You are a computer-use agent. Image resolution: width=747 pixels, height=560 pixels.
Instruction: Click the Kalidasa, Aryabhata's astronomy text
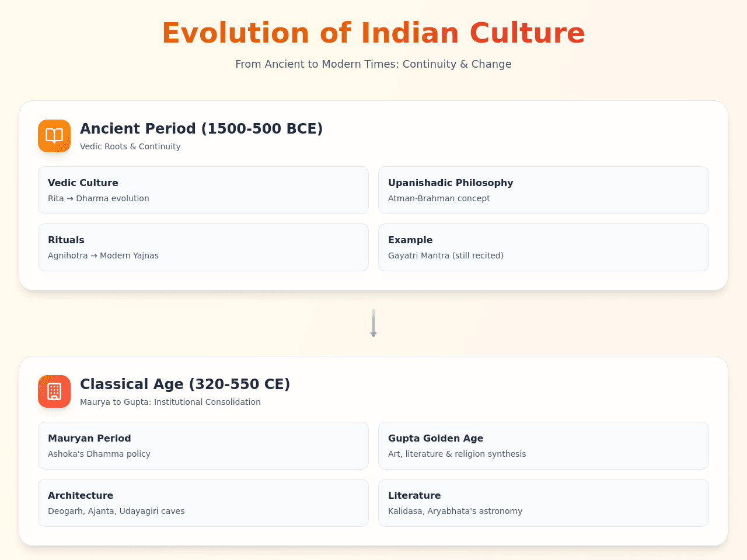click(455, 511)
